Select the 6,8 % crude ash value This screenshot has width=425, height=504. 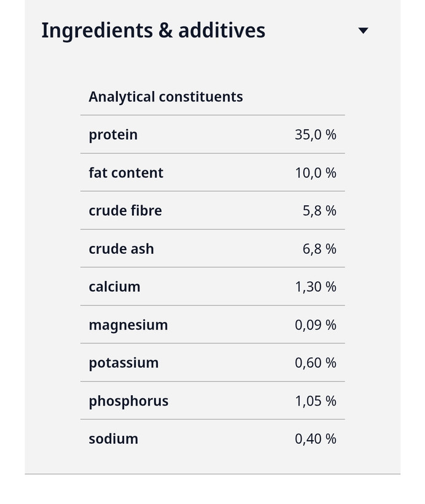point(319,249)
